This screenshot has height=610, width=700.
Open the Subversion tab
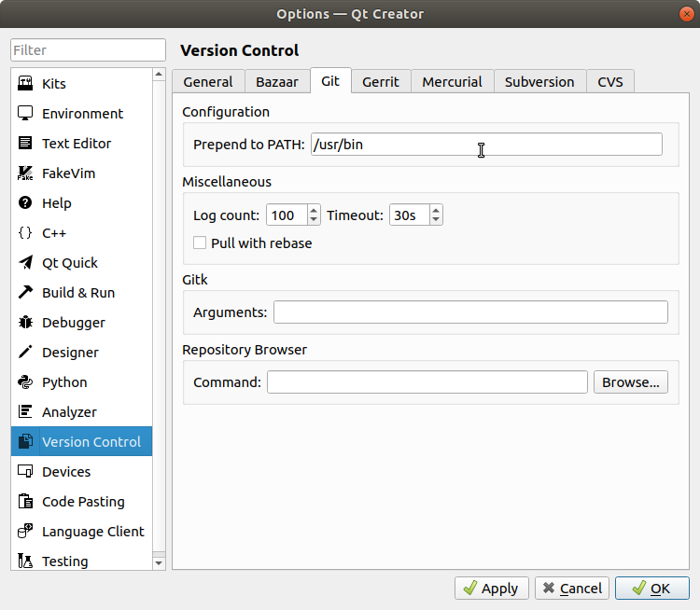click(539, 82)
